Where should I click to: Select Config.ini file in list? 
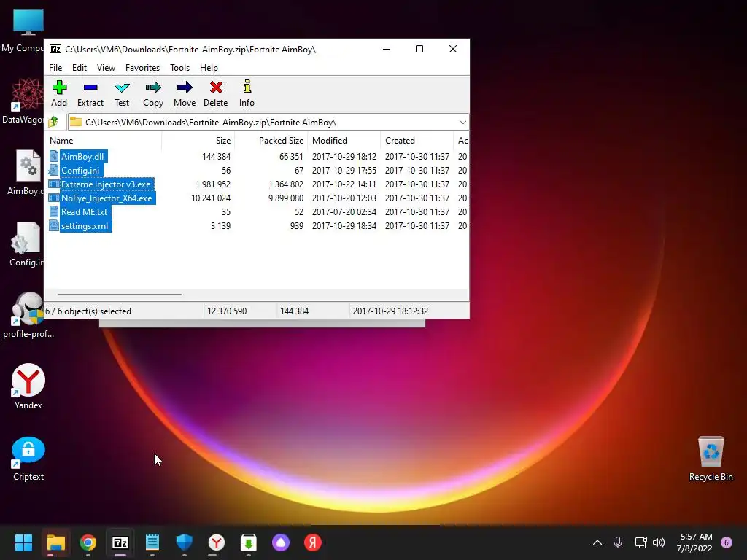(80, 170)
